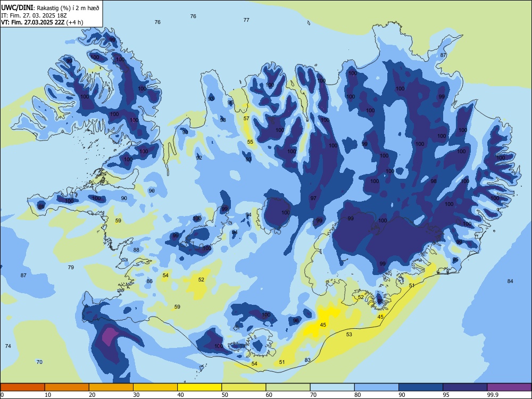532x399 pixels.
Task: Click the 90–95 dark blue legend swatch
Action: coord(421,387)
